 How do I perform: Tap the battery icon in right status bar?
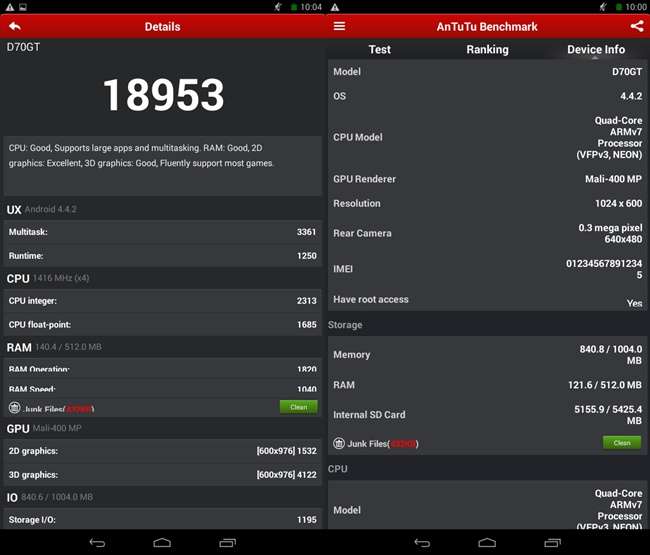point(619,7)
